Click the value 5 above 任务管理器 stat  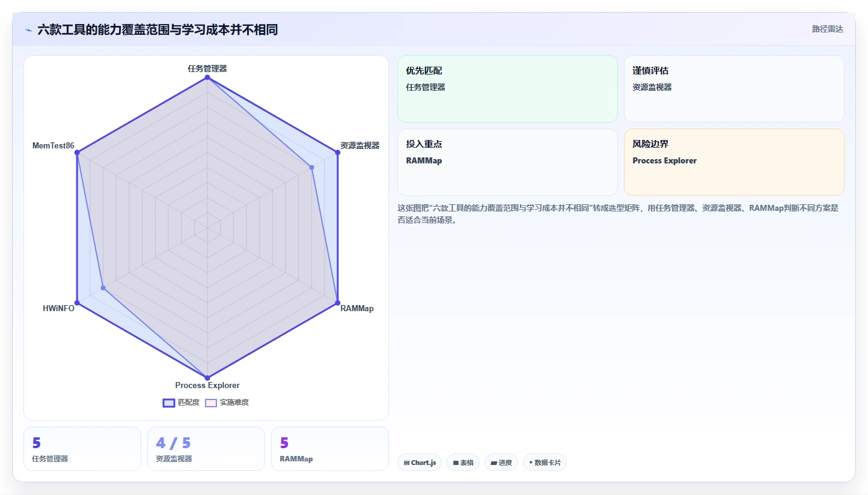tap(37, 443)
